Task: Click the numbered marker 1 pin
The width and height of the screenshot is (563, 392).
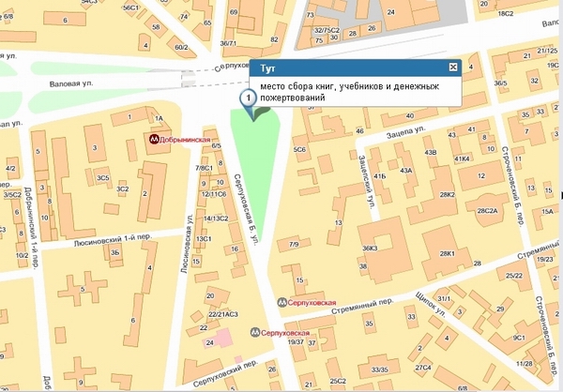Action: click(249, 98)
